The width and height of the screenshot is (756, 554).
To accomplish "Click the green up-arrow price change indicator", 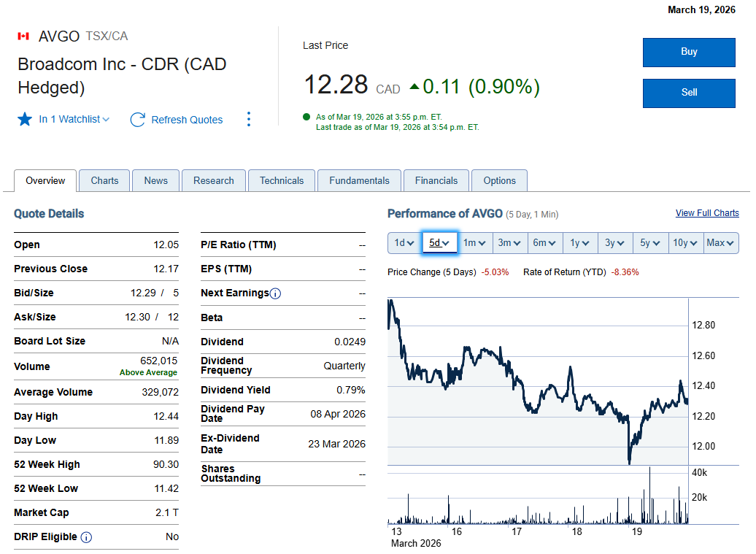I will (414, 87).
